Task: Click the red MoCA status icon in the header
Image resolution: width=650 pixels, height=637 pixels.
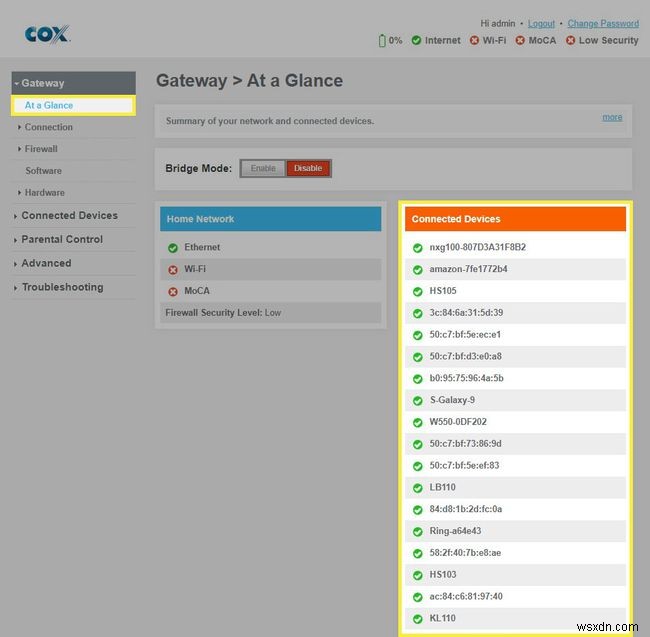Action: pyautogui.click(x=520, y=40)
